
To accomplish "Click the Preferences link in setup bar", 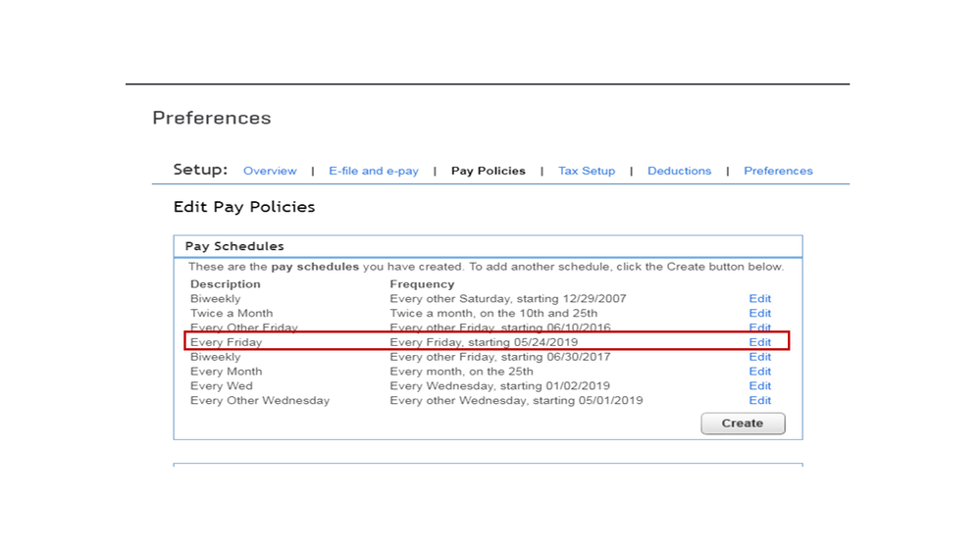I will point(778,171).
